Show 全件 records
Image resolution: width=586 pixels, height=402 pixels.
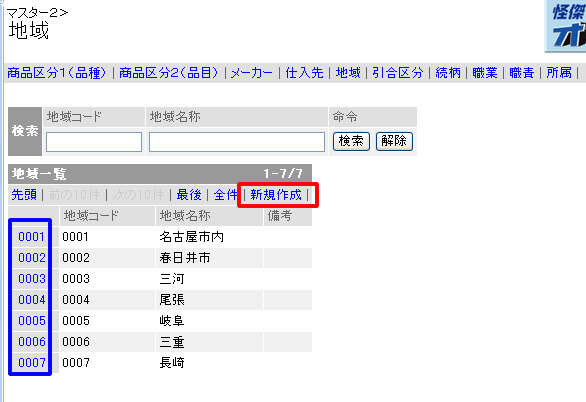226,195
